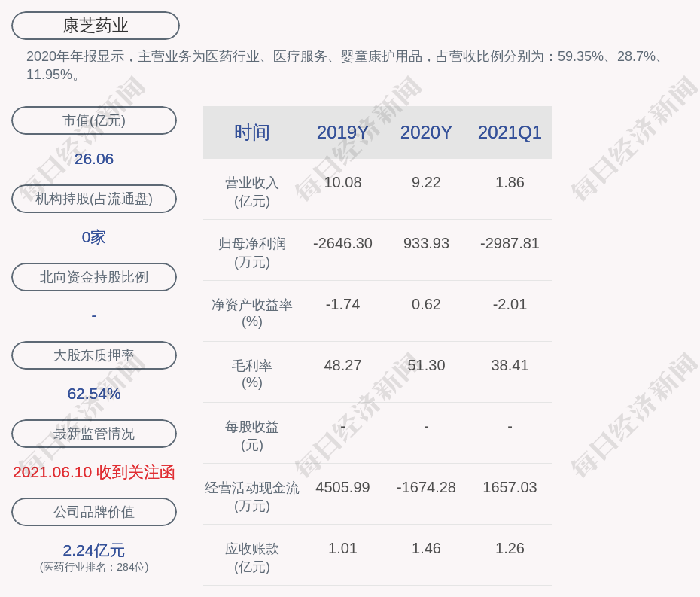Click the 归母净利润(万元) row label
Screen dimensions: 700x597
[252, 253]
